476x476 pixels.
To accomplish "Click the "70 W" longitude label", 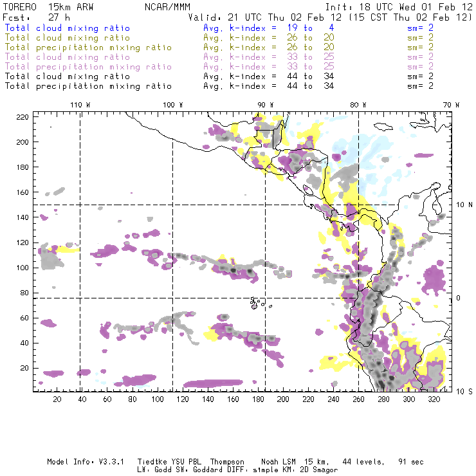I will 451,105.
